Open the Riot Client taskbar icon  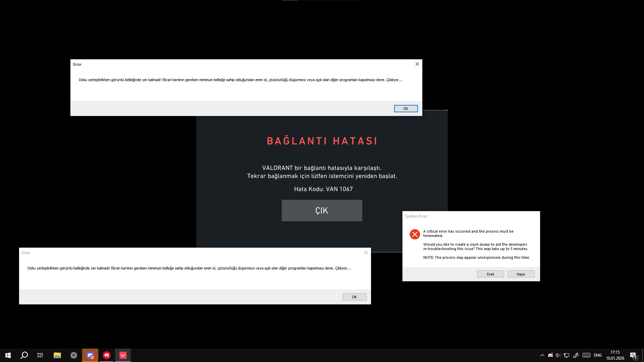[107, 355]
